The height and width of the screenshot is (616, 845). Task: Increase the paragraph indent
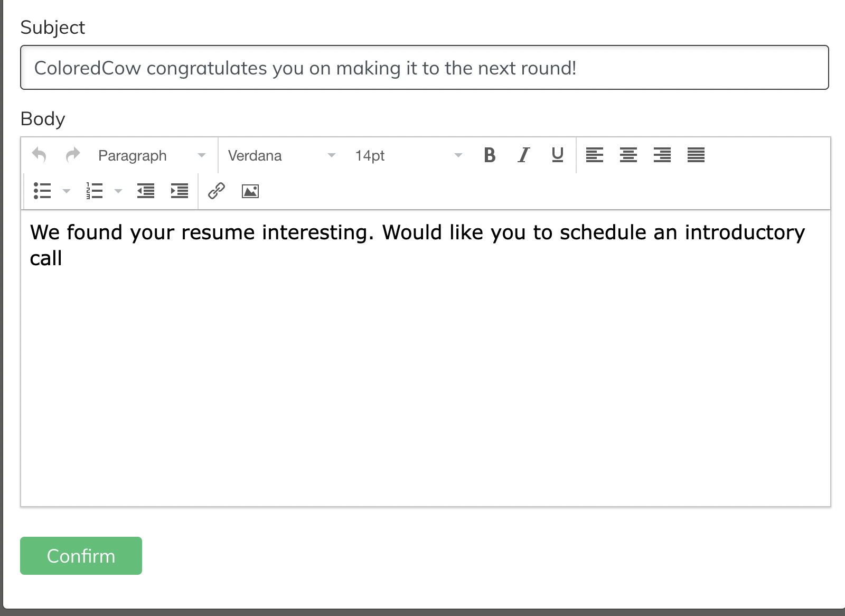tap(179, 191)
